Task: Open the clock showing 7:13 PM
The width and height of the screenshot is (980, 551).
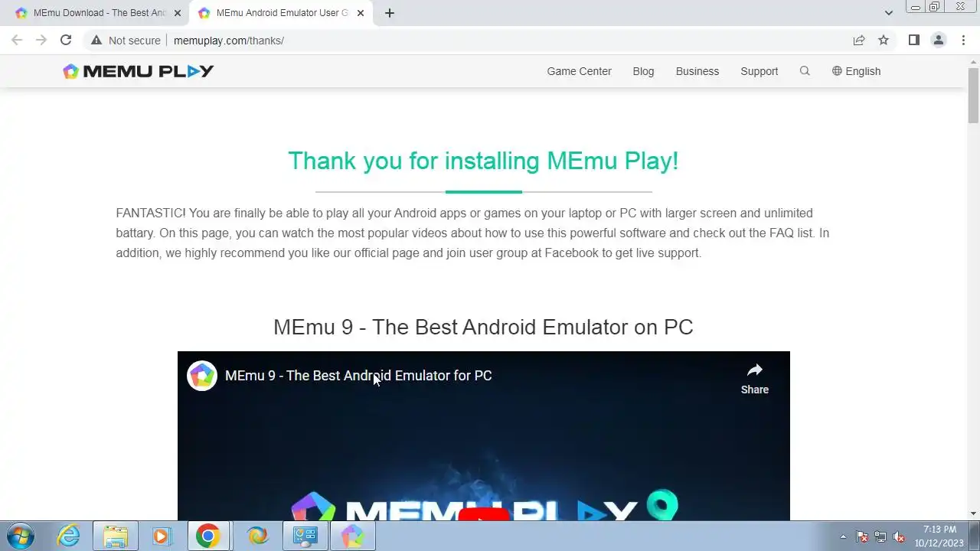Action: [939, 536]
